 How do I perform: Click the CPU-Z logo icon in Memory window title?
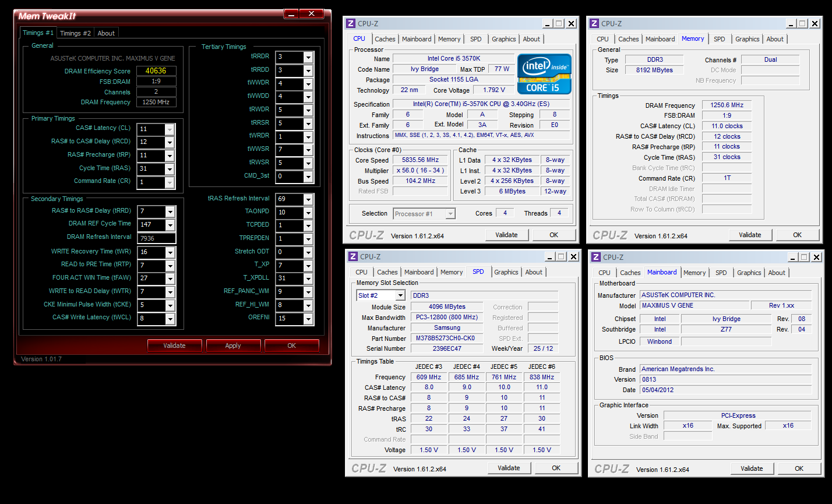coord(594,23)
